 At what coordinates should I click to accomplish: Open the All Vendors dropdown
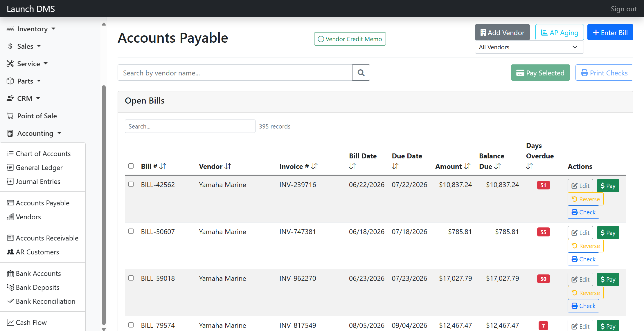(x=529, y=47)
